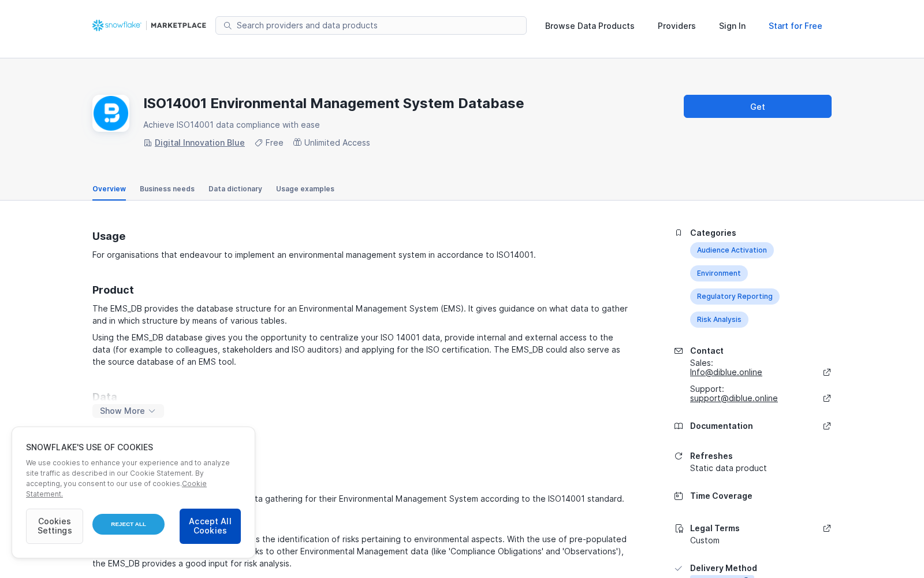Open the Data dictionary tab

click(235, 189)
